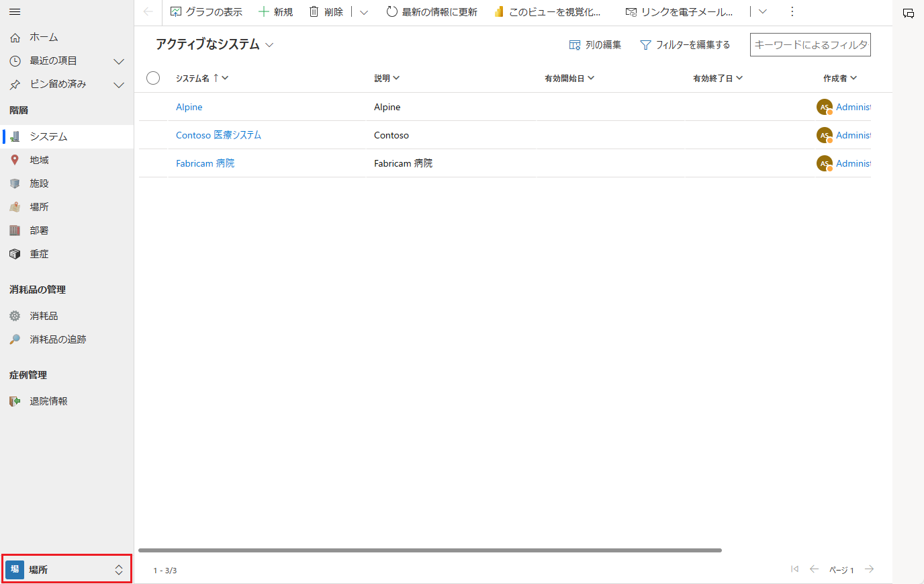Open the 削除 split dropdown arrow
The width and height of the screenshot is (924, 584).
(364, 12)
